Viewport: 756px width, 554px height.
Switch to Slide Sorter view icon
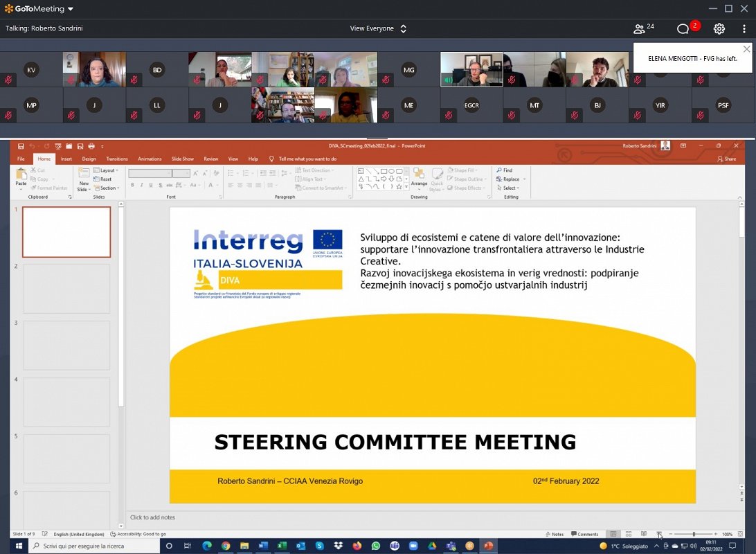click(x=629, y=534)
